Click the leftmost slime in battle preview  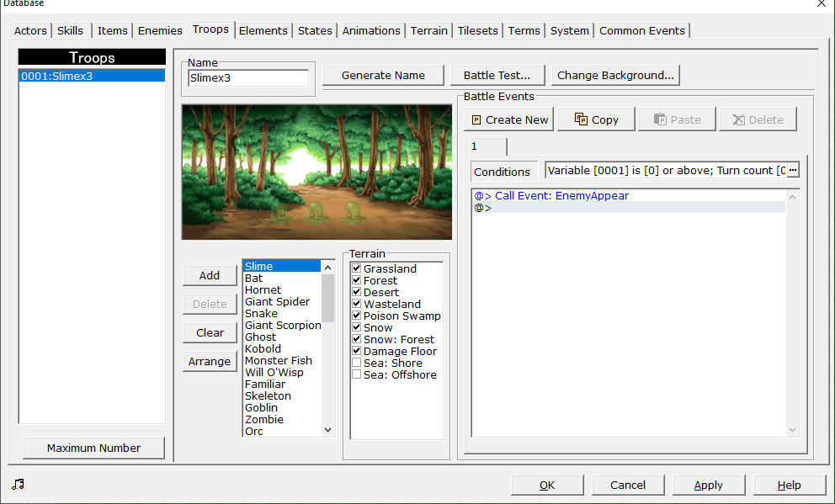pyautogui.click(x=279, y=212)
